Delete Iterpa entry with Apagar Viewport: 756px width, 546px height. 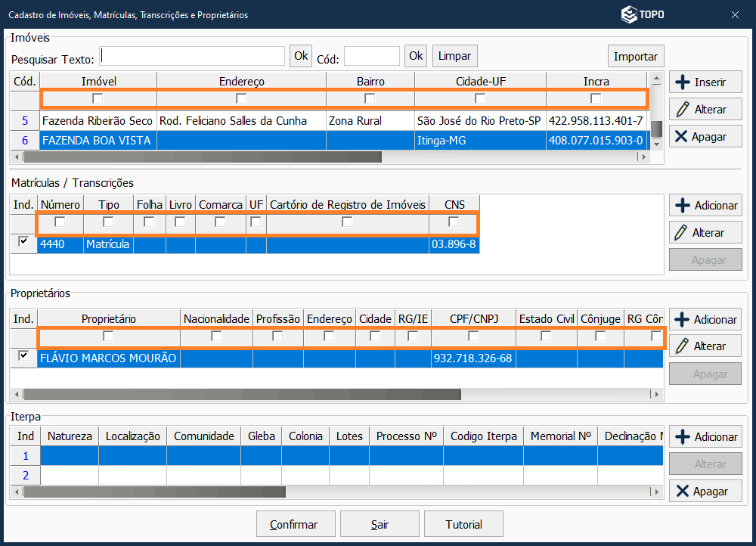705,492
